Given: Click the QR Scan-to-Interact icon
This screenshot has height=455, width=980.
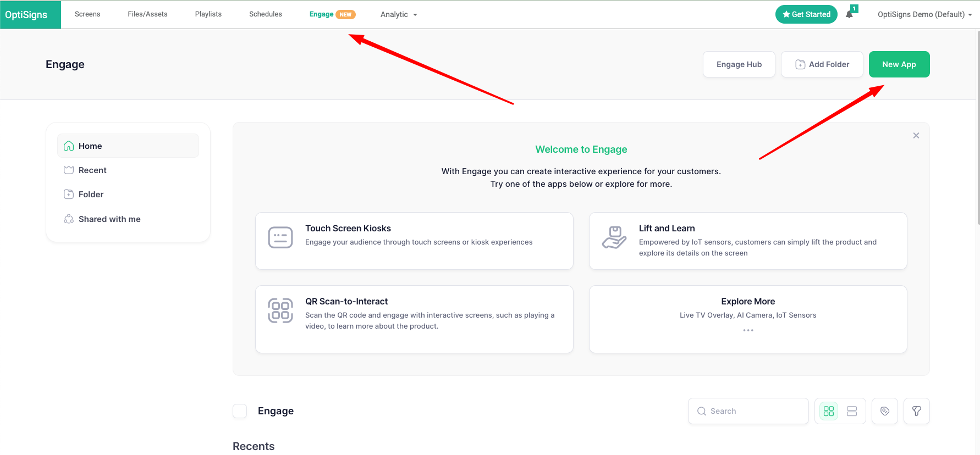Looking at the screenshot, I should coord(280,310).
